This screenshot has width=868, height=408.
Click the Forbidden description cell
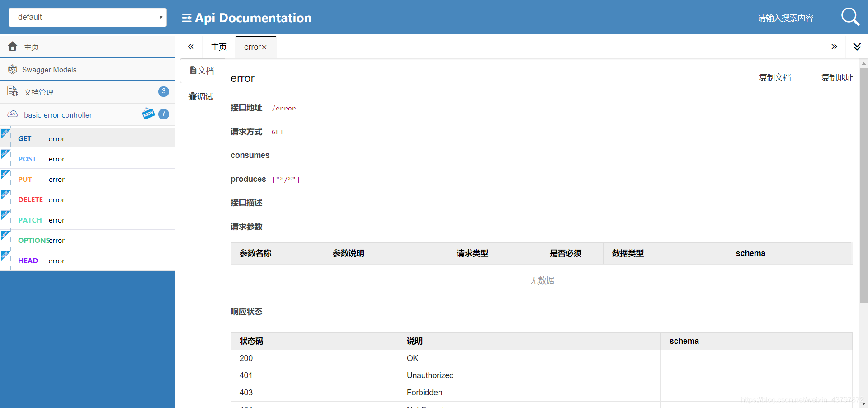pos(529,393)
